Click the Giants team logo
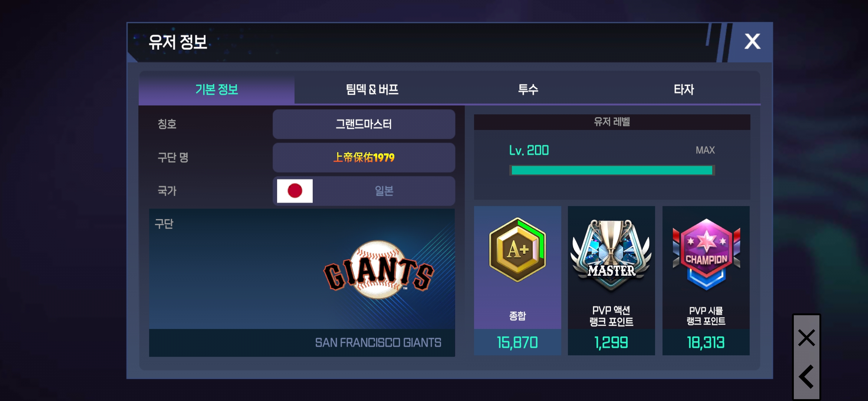 378,270
